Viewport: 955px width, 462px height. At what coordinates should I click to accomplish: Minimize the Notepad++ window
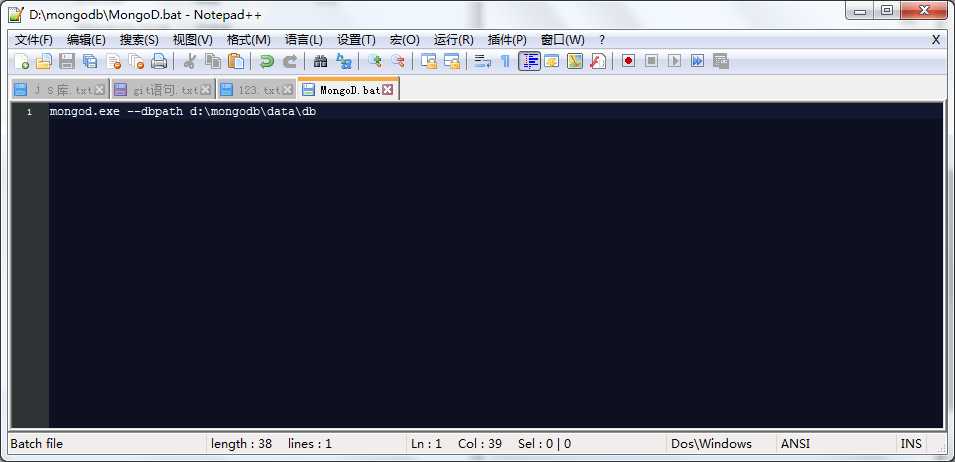[859, 10]
